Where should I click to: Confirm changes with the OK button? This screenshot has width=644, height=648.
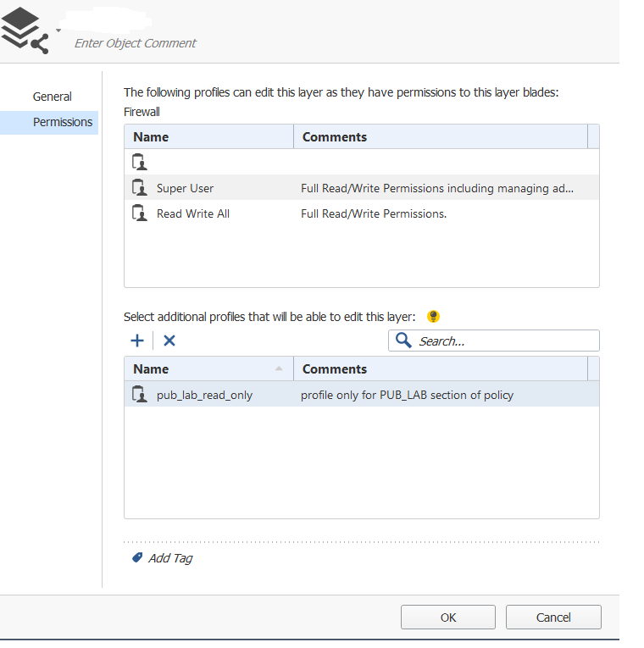click(x=447, y=617)
